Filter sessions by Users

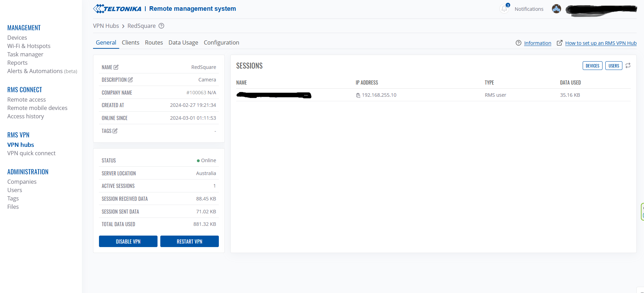pyautogui.click(x=614, y=65)
